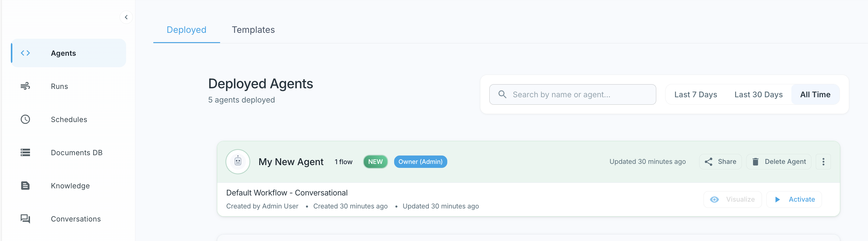Click the robot avatar of My New Agent
Screen dimensions: 868x241
click(x=237, y=162)
